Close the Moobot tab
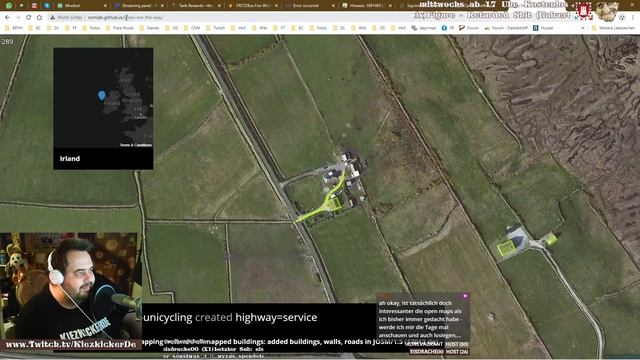This screenshot has width=640, height=360. (x=105, y=6)
